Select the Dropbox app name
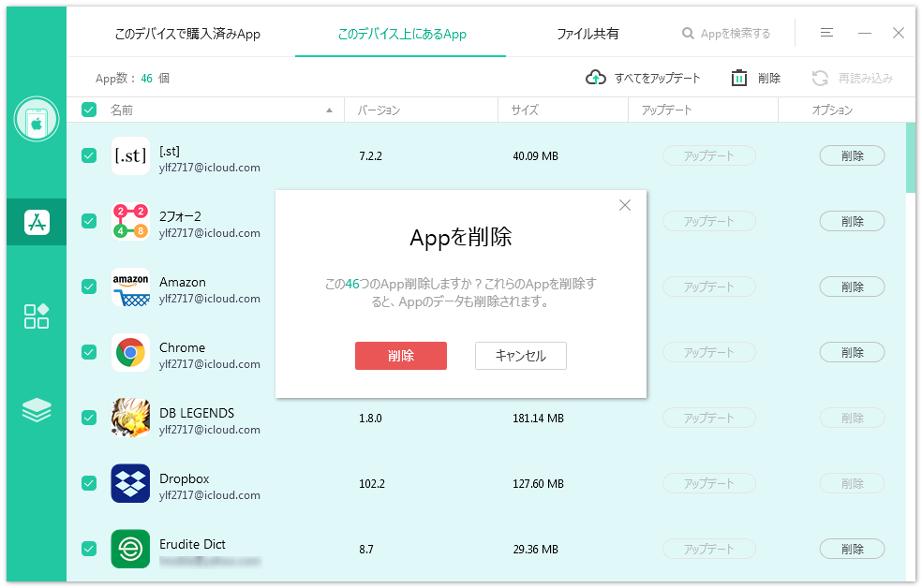This screenshot has height=588, width=922. click(x=184, y=478)
